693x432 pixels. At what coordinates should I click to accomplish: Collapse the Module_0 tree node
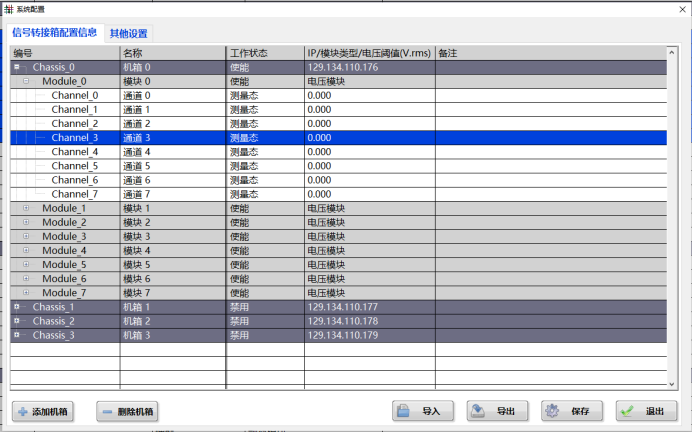26,82
